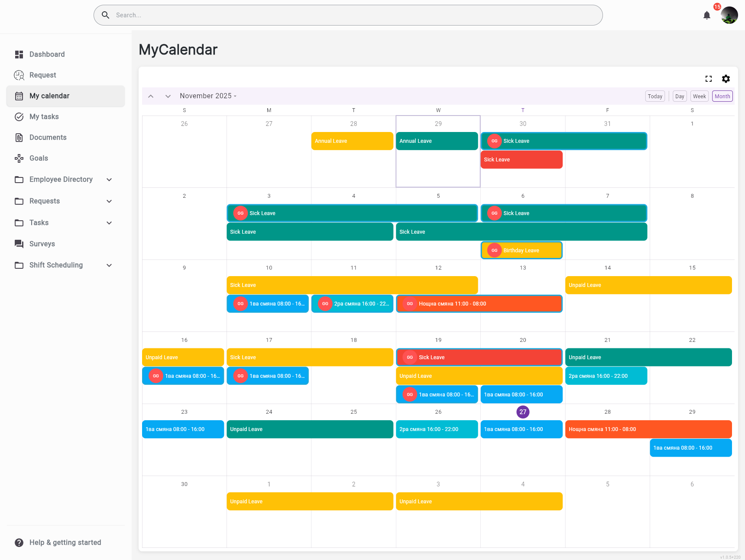Click the Today button

point(654,97)
